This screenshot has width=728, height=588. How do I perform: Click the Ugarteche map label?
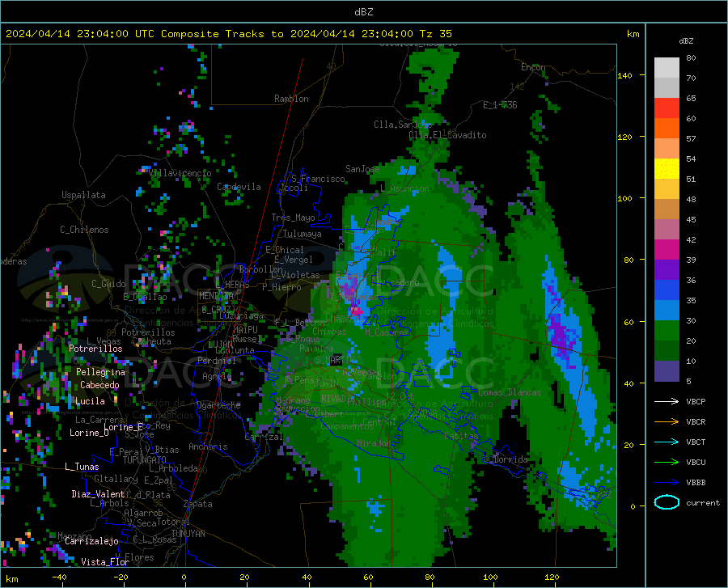(x=218, y=405)
